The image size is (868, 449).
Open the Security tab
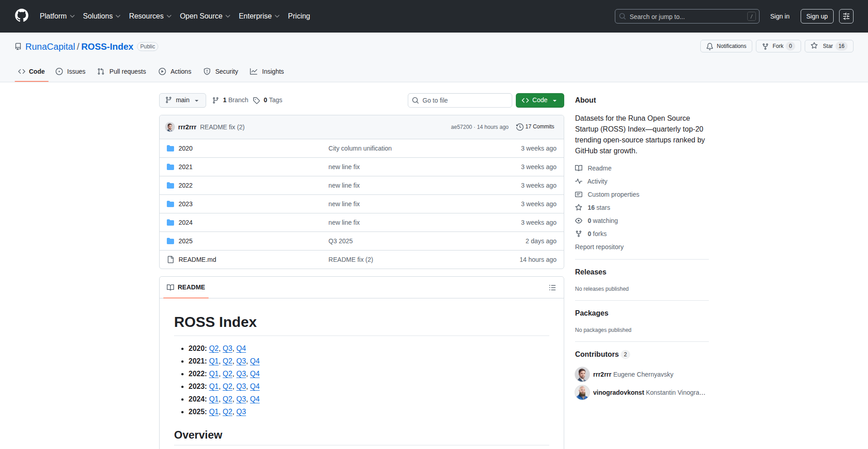tap(221, 71)
